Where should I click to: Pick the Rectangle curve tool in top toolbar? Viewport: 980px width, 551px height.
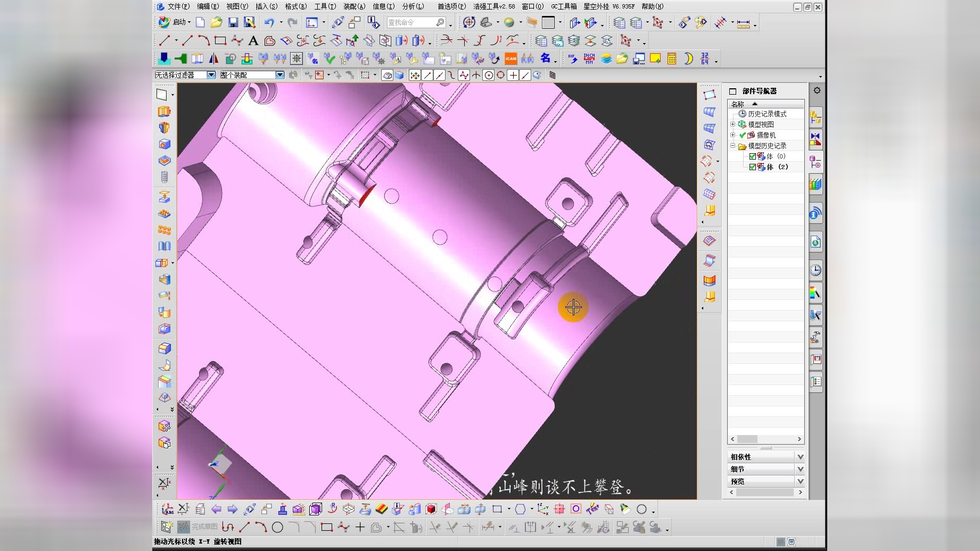220,40
